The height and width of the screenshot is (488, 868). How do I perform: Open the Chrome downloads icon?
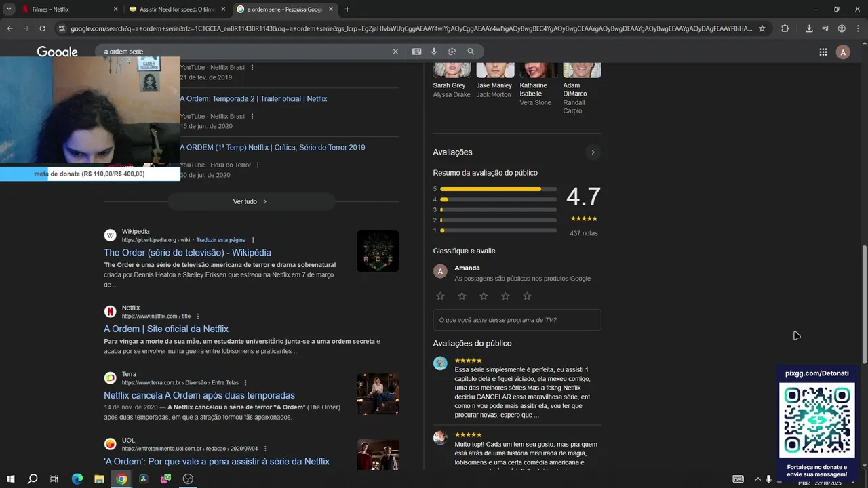809,28
